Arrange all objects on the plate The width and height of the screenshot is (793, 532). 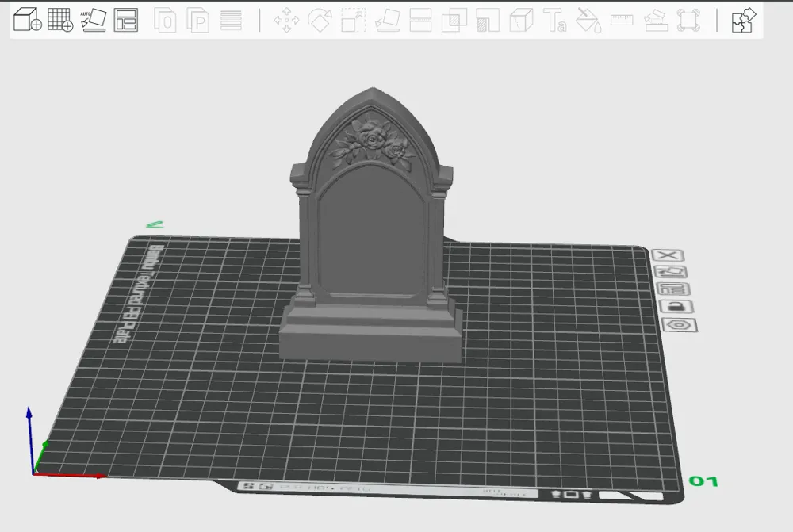(x=126, y=20)
